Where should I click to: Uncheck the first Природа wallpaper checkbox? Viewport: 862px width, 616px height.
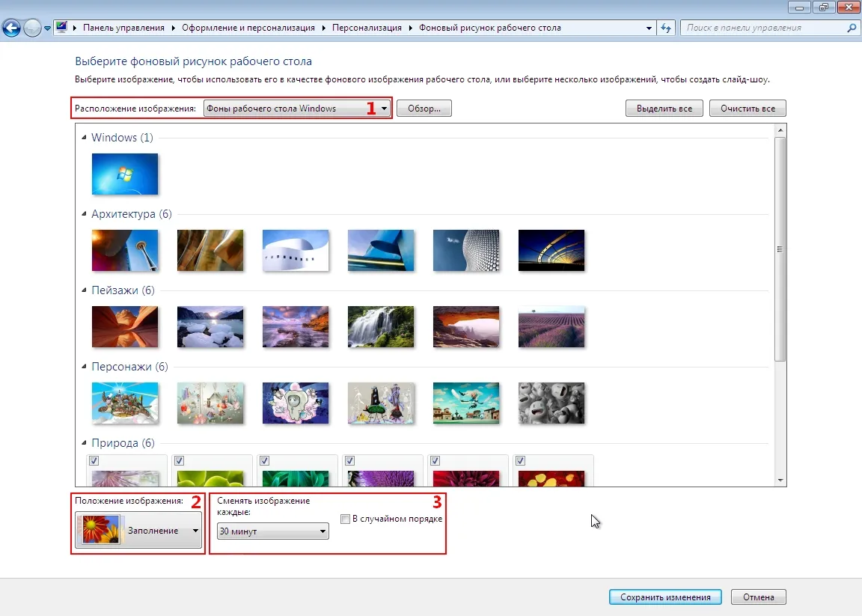[94, 461]
